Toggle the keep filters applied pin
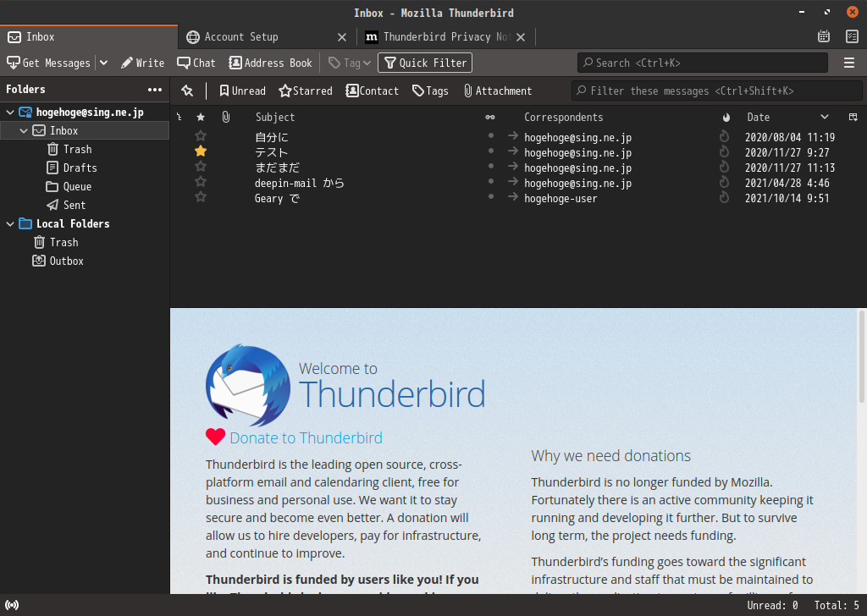This screenshot has height=616, width=867. point(187,91)
